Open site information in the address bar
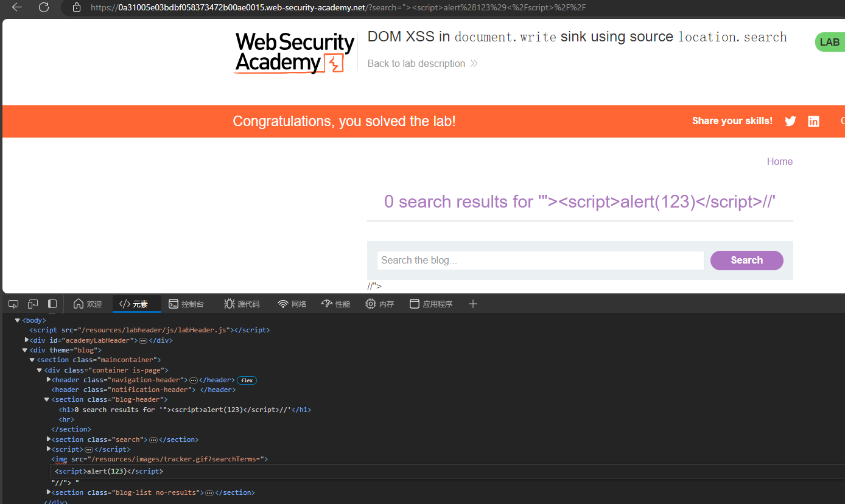 tap(75, 9)
